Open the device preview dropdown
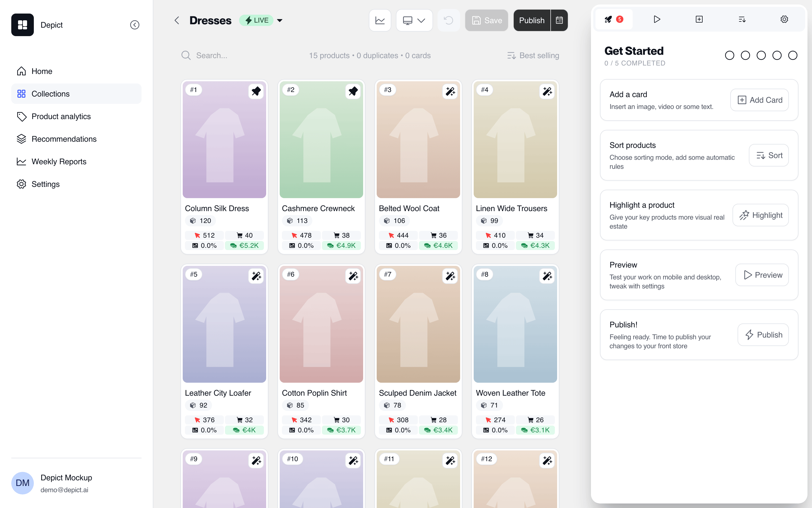 [x=414, y=21]
